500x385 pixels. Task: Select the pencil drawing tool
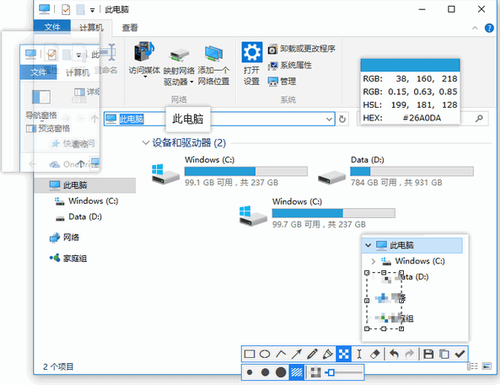[x=312, y=354]
